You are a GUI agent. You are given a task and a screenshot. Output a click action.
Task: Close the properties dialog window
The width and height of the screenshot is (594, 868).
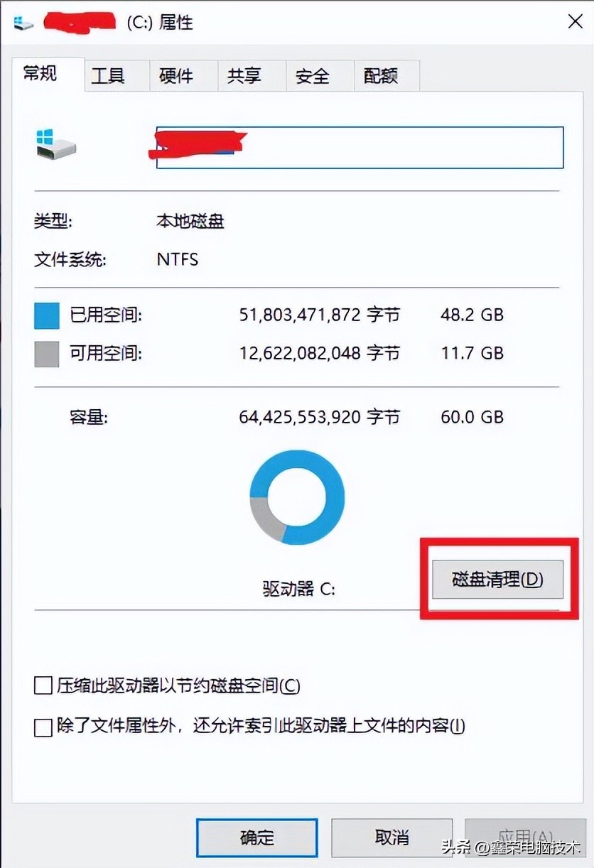click(575, 22)
